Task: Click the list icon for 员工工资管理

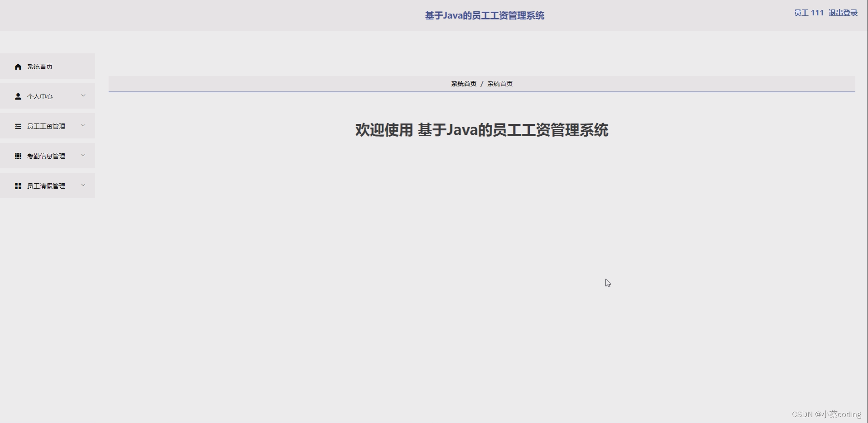Action: coord(18,126)
